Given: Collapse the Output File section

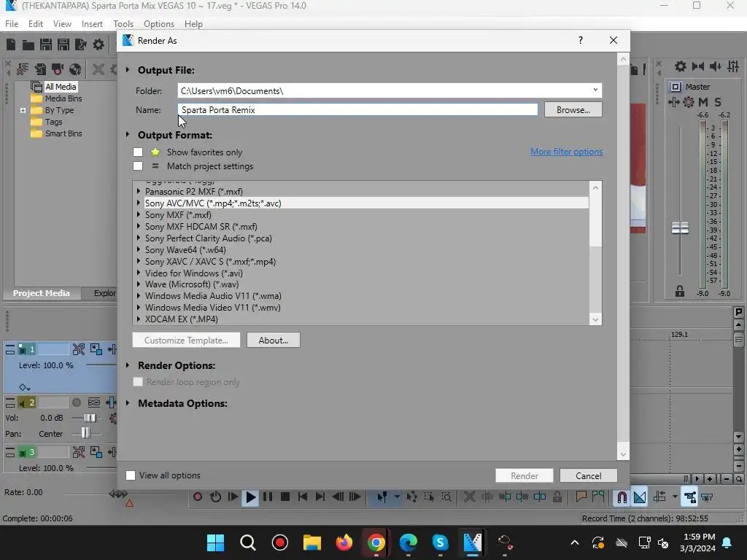Looking at the screenshot, I should tap(128, 69).
